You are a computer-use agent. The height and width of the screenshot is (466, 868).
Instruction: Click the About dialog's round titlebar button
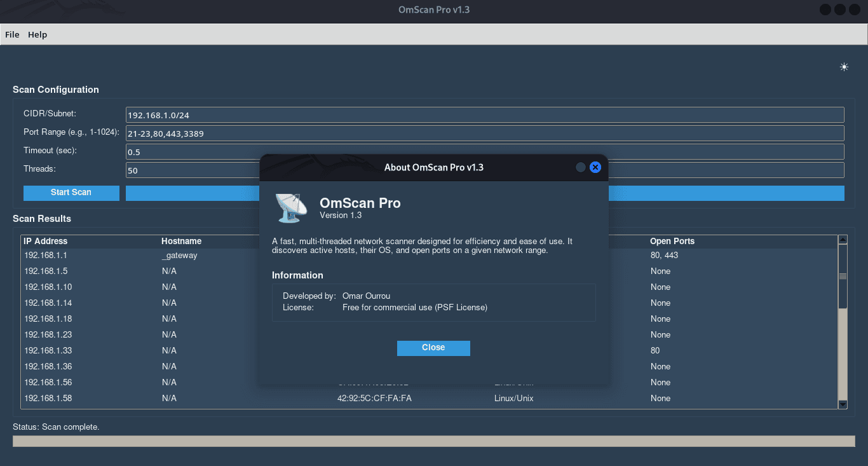580,167
